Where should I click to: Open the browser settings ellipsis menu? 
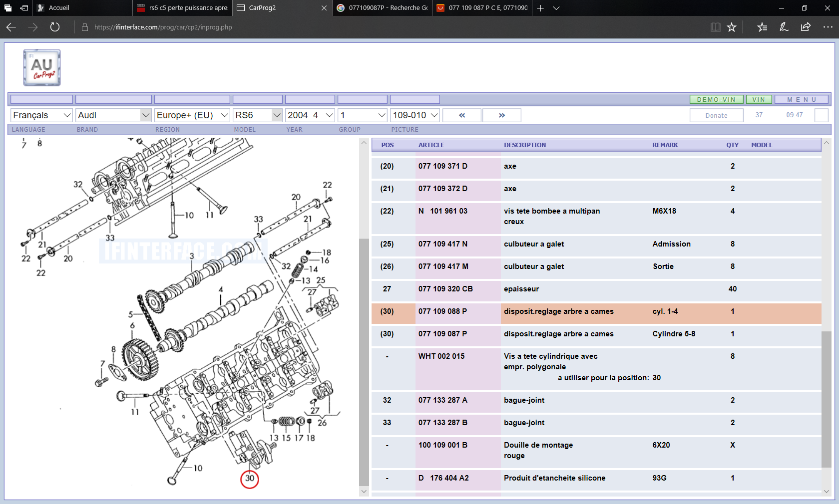828,27
